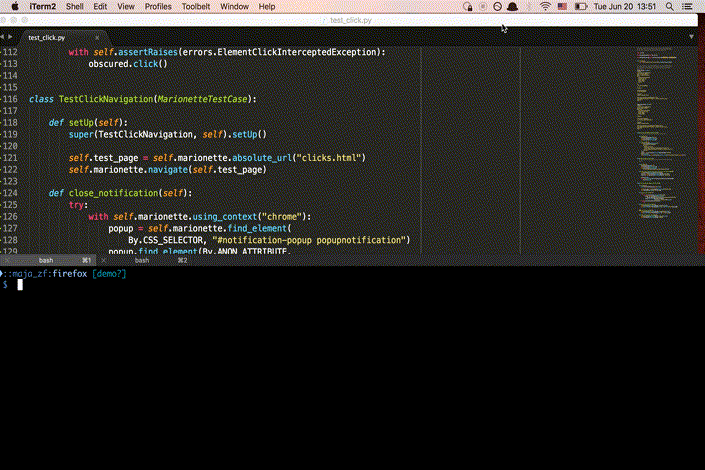
Task: Open the Profiles menu
Action: (x=158, y=6)
